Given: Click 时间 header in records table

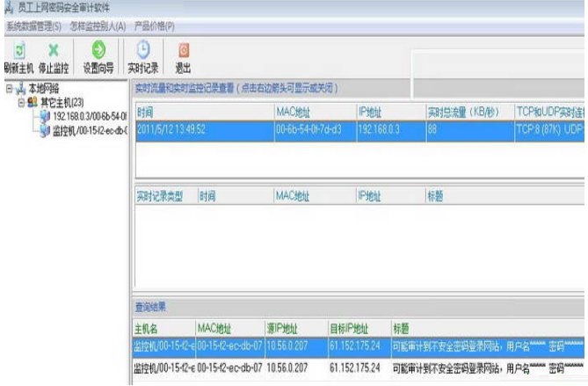Looking at the screenshot, I should click(236, 196).
